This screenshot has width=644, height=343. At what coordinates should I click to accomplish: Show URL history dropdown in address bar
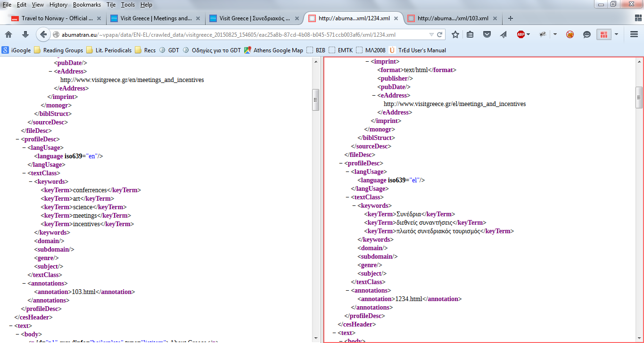(431, 34)
